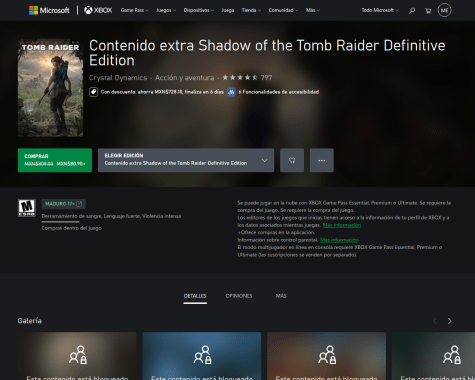Click the ESRB M rating badge
The width and height of the screenshot is (475, 380).
pos(27,208)
